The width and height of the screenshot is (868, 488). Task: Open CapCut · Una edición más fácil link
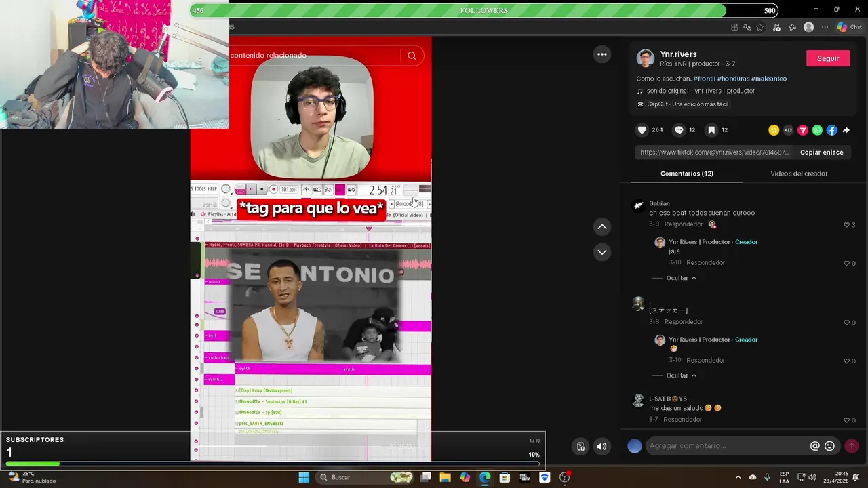coord(683,104)
